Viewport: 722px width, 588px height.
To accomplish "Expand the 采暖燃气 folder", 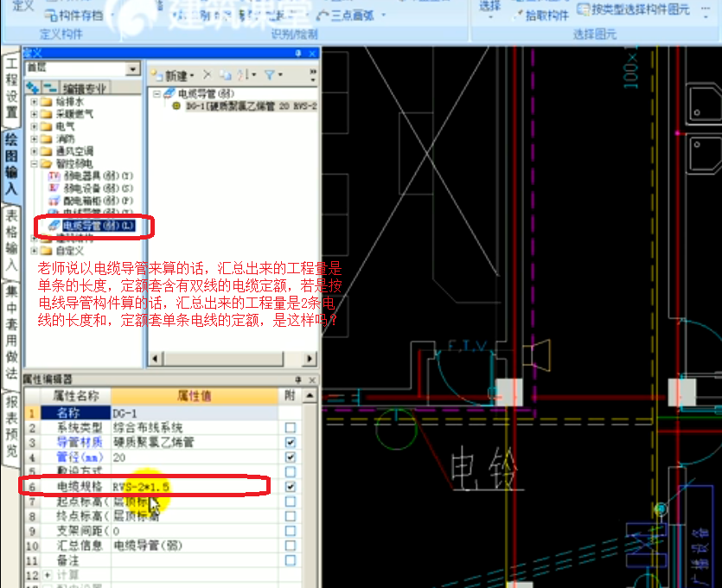I will [x=34, y=114].
